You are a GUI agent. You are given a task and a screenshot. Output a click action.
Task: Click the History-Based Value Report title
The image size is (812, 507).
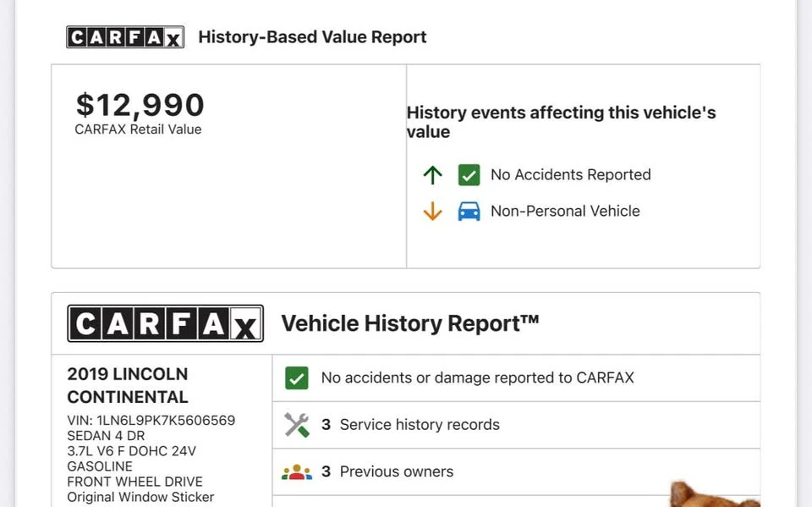[312, 37]
